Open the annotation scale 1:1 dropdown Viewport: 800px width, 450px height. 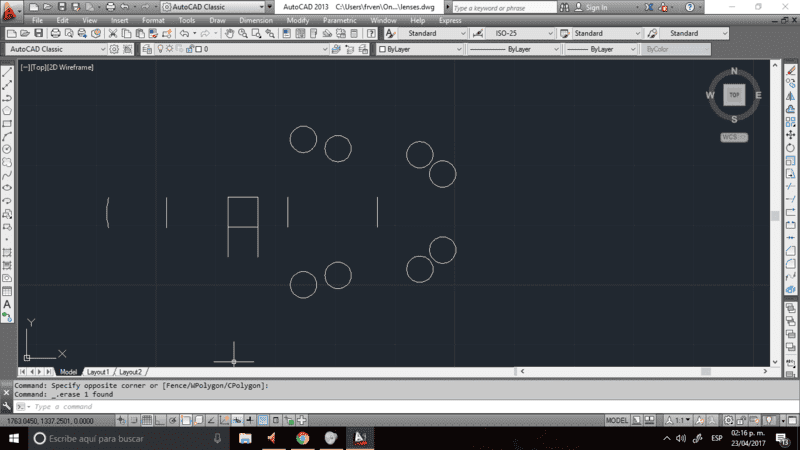[x=678, y=420]
